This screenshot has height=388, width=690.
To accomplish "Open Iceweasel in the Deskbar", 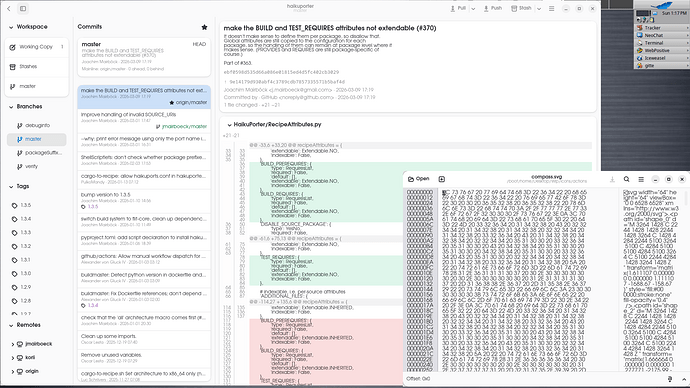I will 662,58.
